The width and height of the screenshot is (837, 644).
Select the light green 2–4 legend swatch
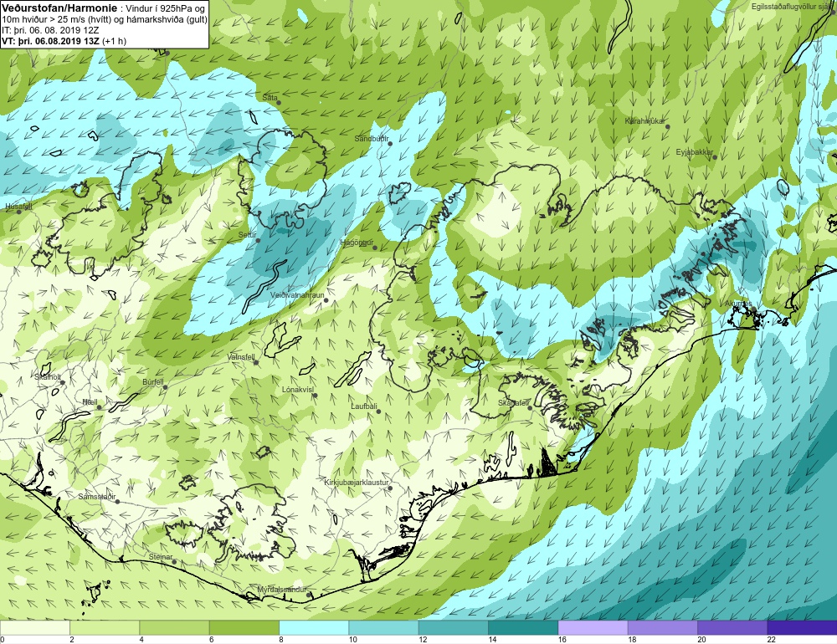[105, 627]
